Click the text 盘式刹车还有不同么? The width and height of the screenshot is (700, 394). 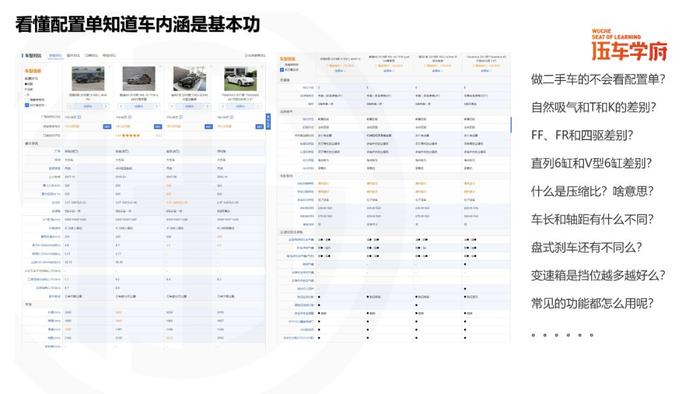586,247
